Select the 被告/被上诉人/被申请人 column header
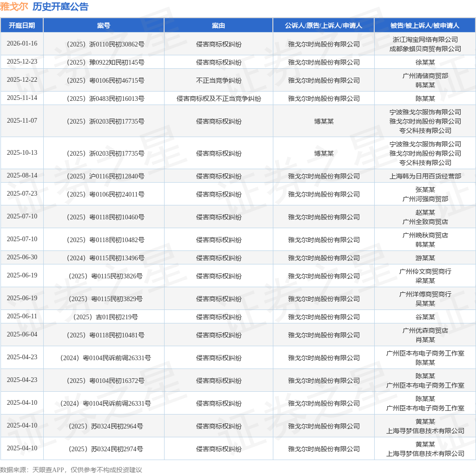Screen dimensions: 476x474 point(425,26)
